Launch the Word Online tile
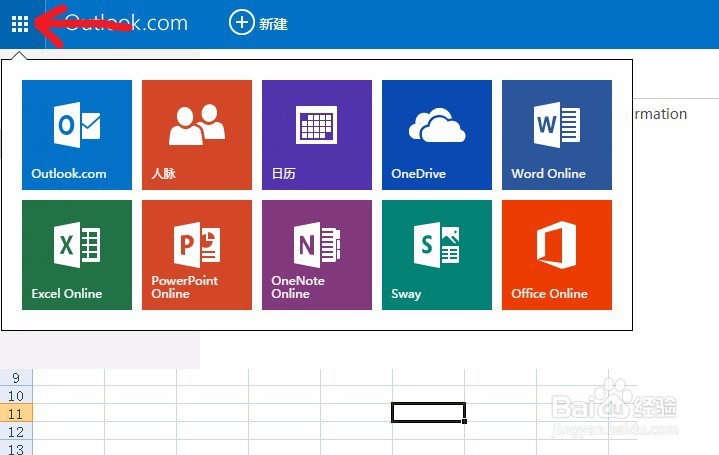This screenshot has width=719, height=455. tap(557, 135)
